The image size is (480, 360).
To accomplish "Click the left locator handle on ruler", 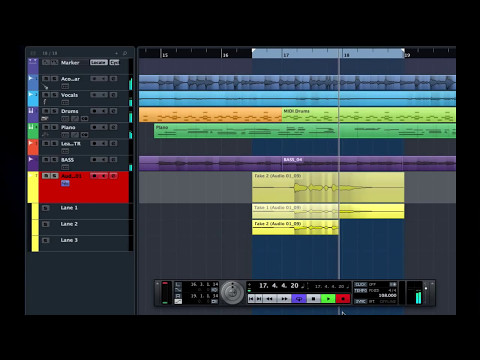I will [254, 51].
